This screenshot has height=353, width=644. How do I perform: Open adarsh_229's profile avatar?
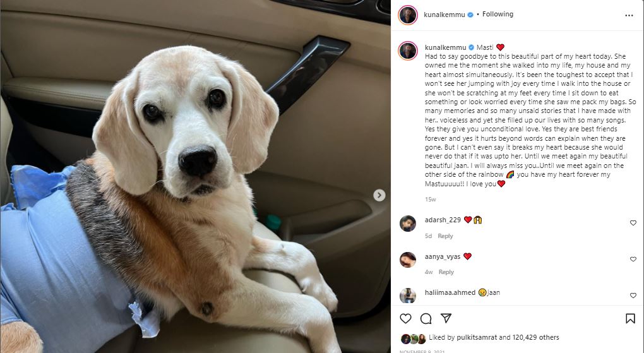(408, 224)
